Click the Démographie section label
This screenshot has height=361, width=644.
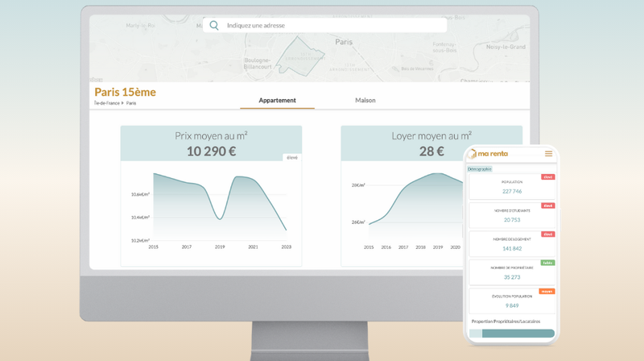(480, 169)
